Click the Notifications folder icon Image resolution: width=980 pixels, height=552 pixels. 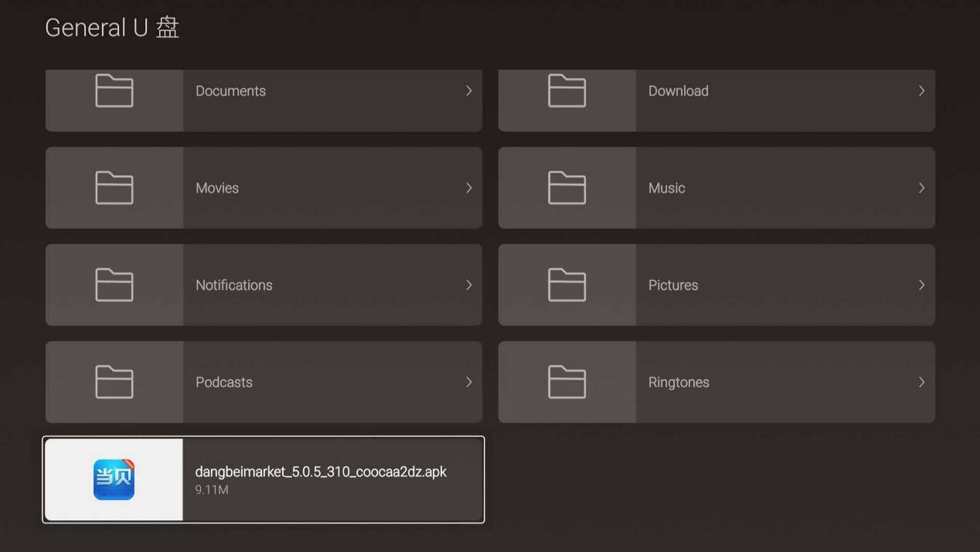pos(114,285)
